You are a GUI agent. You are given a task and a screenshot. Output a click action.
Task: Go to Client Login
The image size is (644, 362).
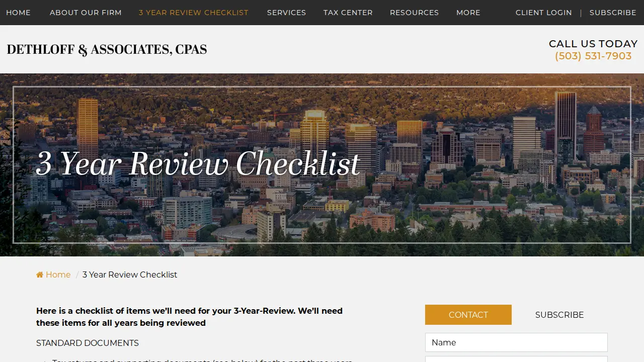click(544, 13)
